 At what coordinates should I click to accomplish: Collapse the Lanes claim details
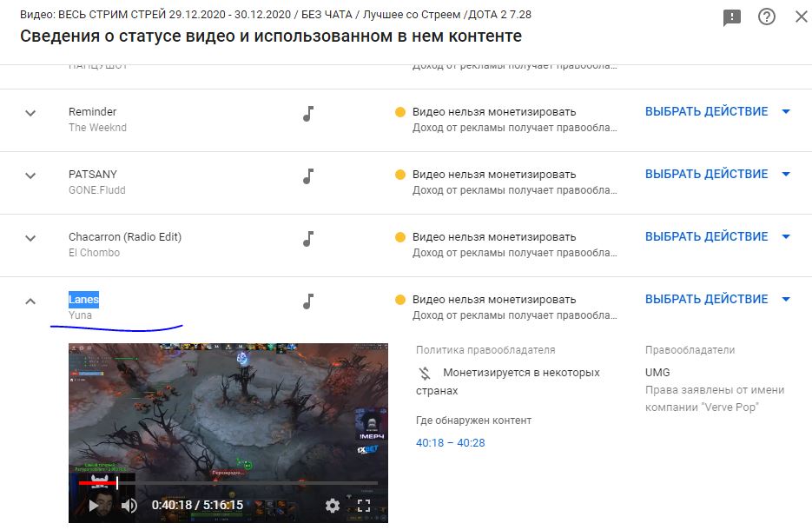(30, 301)
